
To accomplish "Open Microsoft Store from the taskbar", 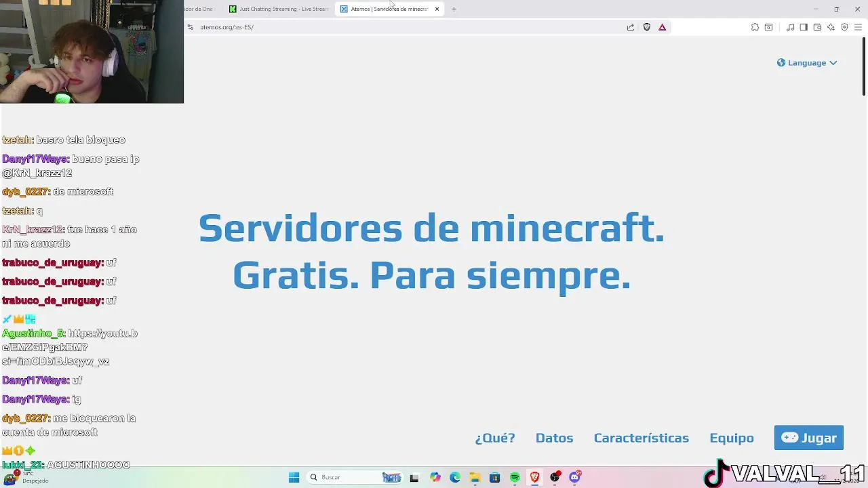I will point(494,477).
